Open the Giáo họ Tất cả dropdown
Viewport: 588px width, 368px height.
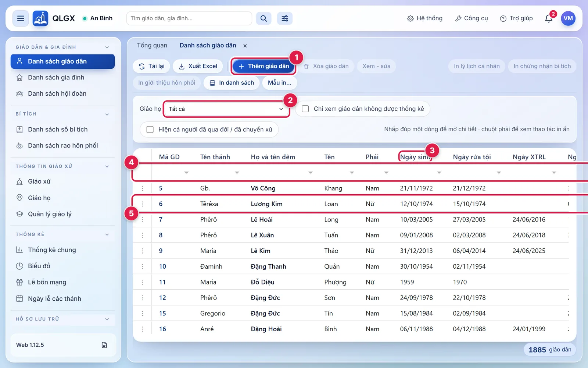click(226, 109)
